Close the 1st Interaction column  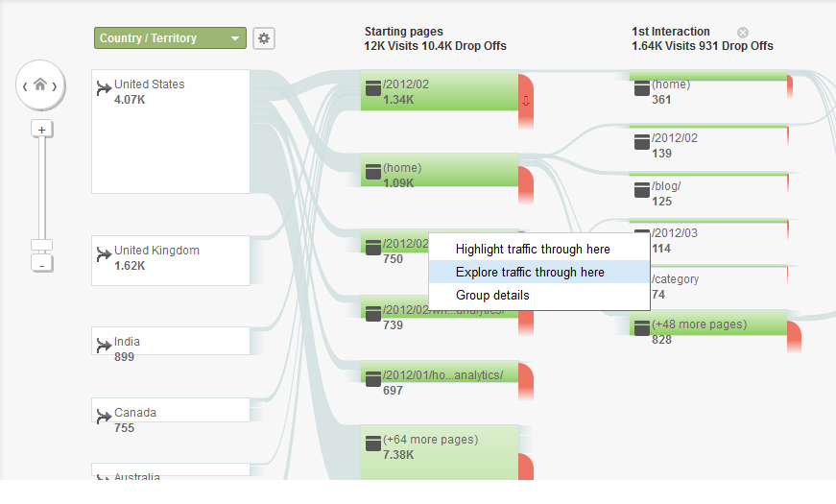pyautogui.click(x=742, y=32)
